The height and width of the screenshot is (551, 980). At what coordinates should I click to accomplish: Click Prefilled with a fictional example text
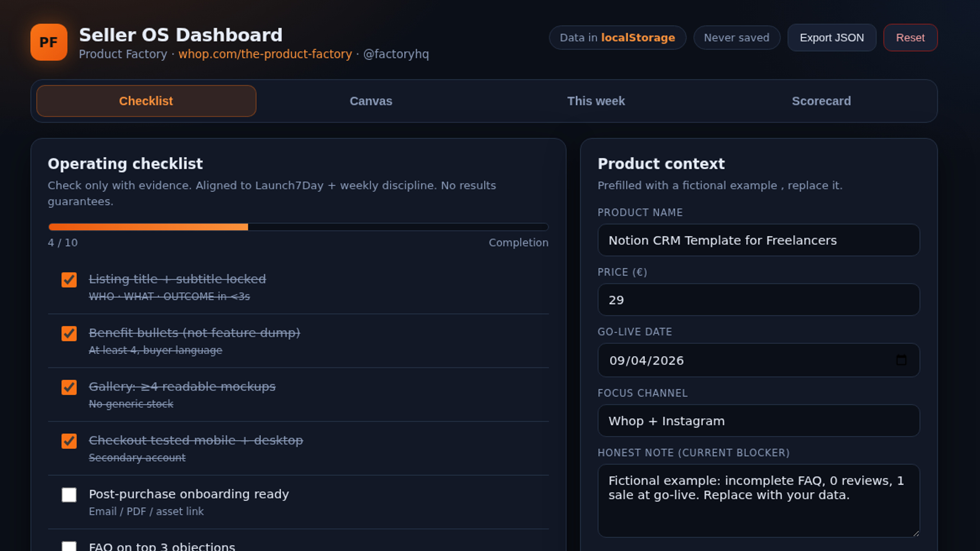pyautogui.click(x=720, y=186)
